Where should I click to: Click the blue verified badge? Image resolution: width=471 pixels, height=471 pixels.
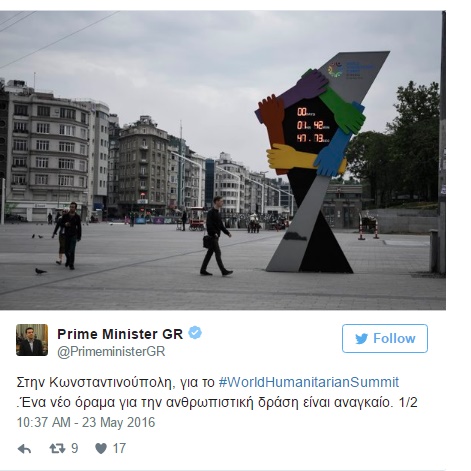[195, 333]
